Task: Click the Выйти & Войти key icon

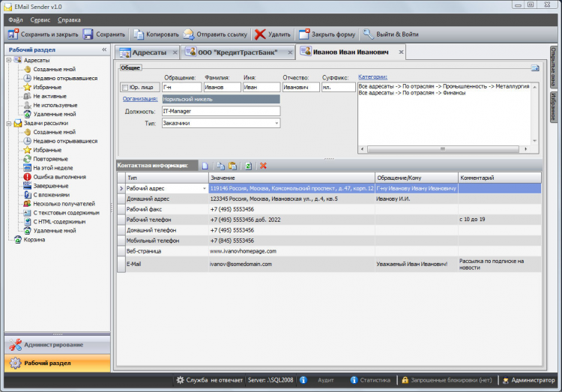Action: 368,34
